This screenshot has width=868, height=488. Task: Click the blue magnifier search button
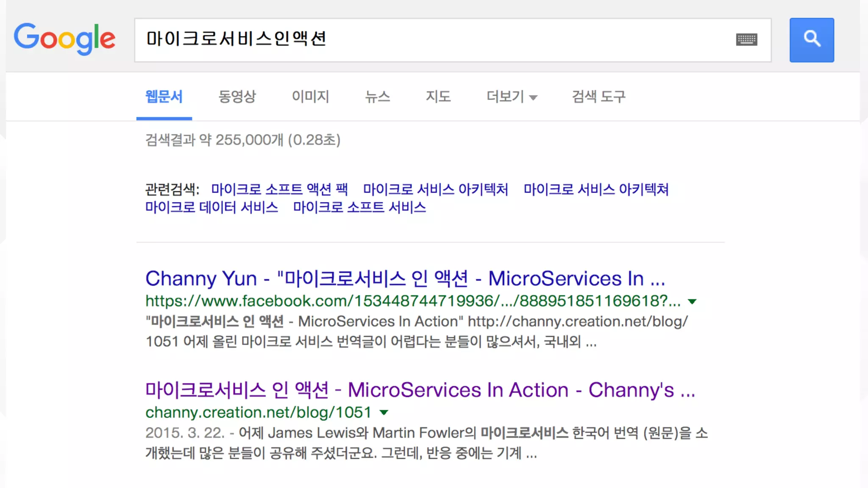click(x=811, y=40)
